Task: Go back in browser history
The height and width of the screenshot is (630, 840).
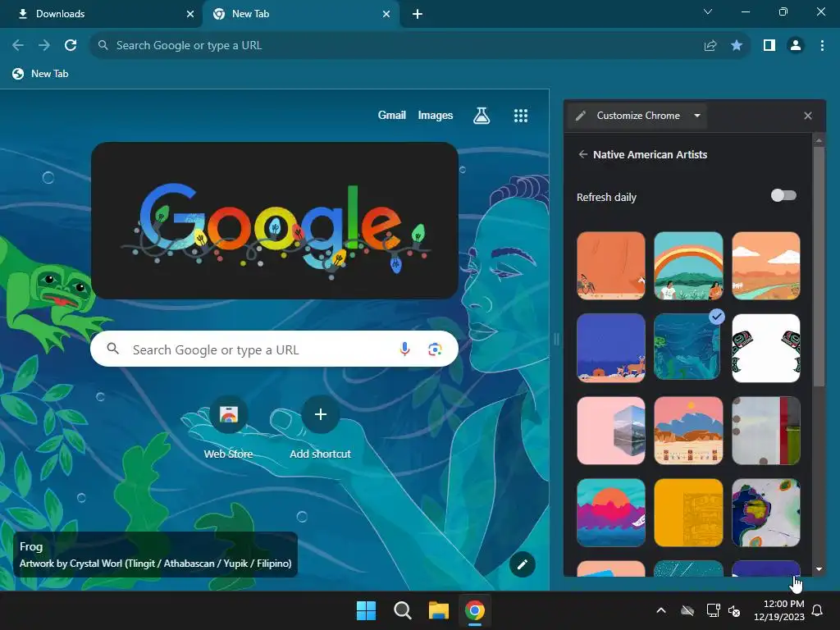Action: [x=18, y=46]
